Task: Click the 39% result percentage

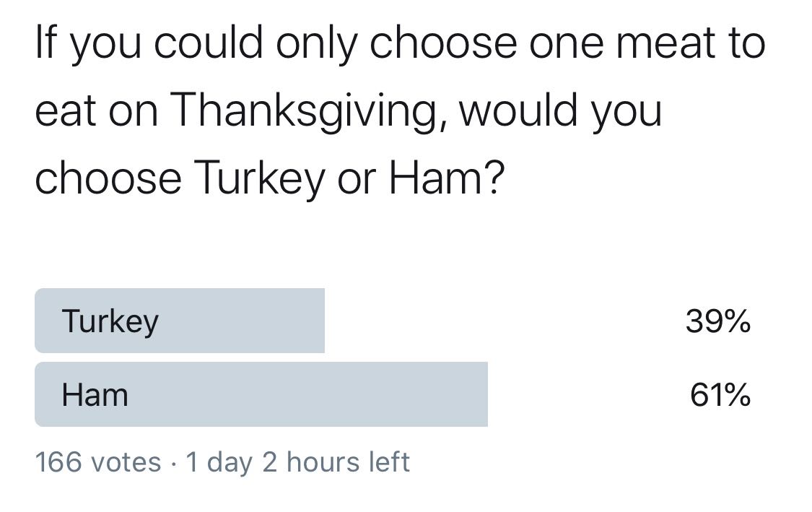Action: coord(717,321)
